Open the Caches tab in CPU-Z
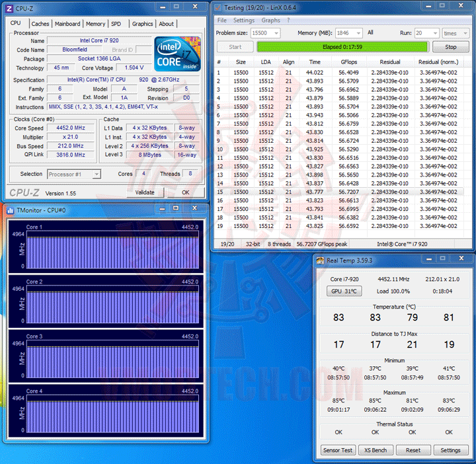Image resolution: width=476 pixels, height=464 pixels. 40,24
